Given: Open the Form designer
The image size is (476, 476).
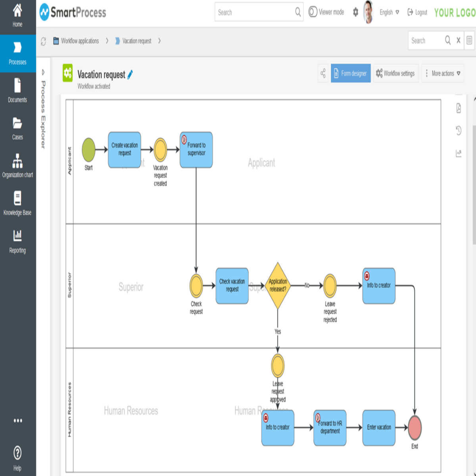Looking at the screenshot, I should [351, 73].
